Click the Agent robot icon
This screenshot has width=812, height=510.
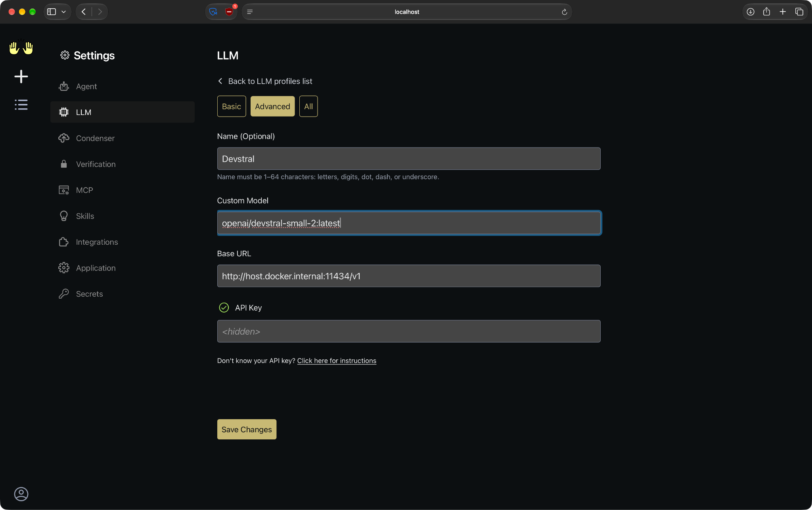(64, 86)
